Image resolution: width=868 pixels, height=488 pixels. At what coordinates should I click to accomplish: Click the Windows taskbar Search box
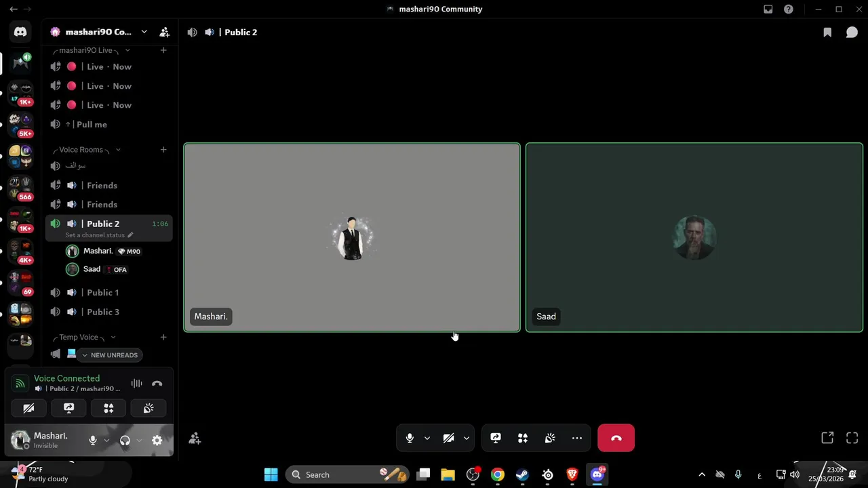pyautogui.click(x=347, y=474)
